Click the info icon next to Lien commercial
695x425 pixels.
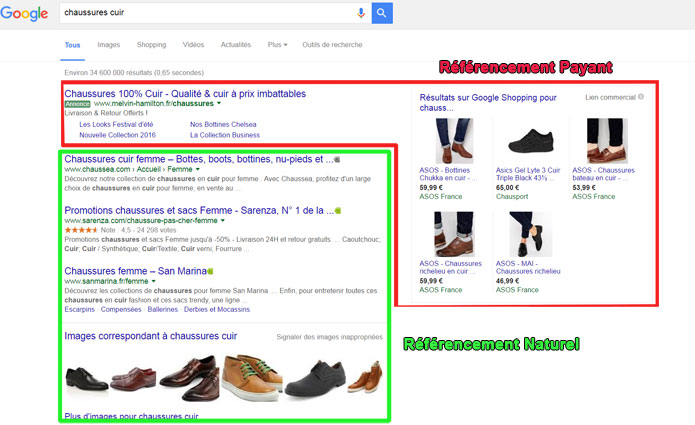(x=641, y=97)
